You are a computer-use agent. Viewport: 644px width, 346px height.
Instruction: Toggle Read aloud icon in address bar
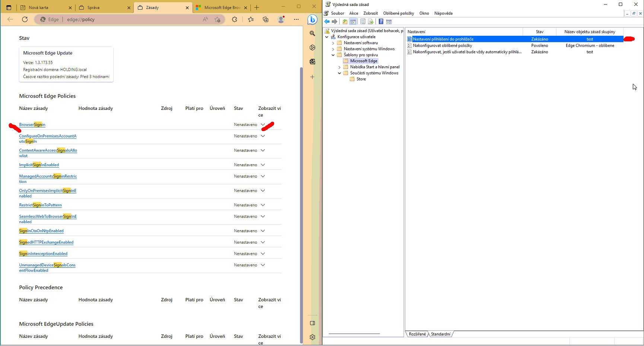[205, 19]
